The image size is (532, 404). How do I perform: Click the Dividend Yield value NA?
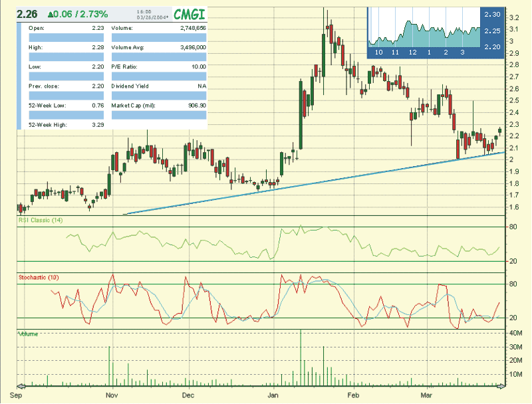(x=202, y=86)
